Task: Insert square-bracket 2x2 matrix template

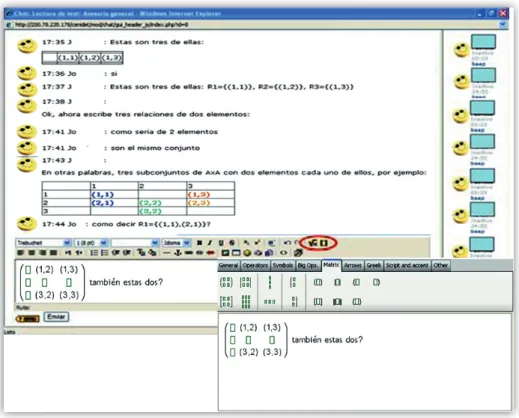Action: click(x=226, y=302)
